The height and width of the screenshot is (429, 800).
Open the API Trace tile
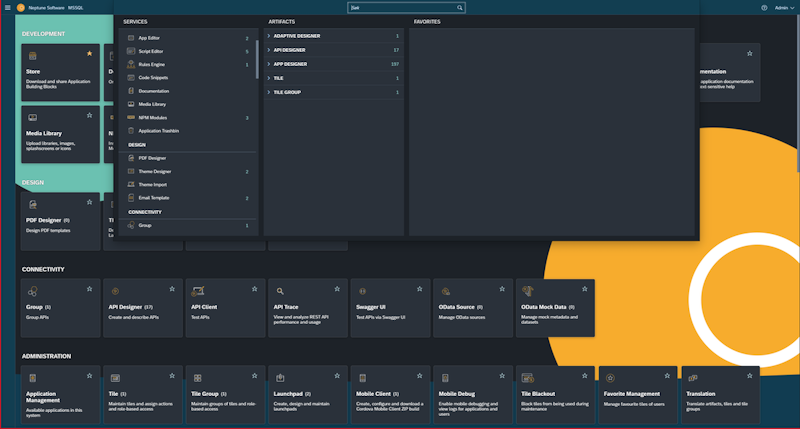(x=308, y=308)
